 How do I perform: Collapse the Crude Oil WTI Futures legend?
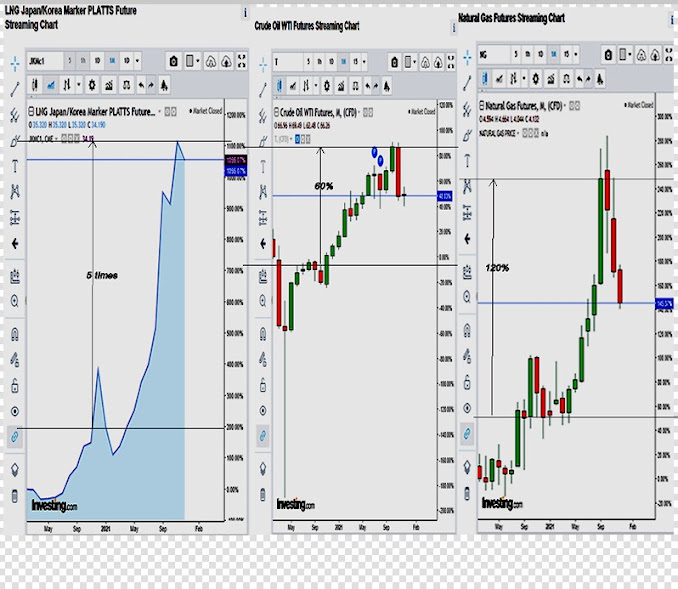277,112
